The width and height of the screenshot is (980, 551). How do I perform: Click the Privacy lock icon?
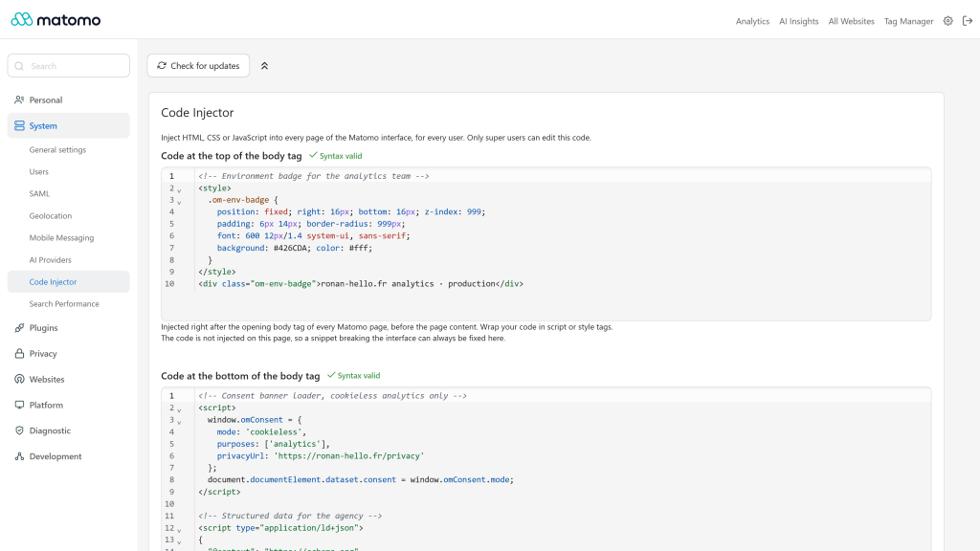pyautogui.click(x=19, y=354)
